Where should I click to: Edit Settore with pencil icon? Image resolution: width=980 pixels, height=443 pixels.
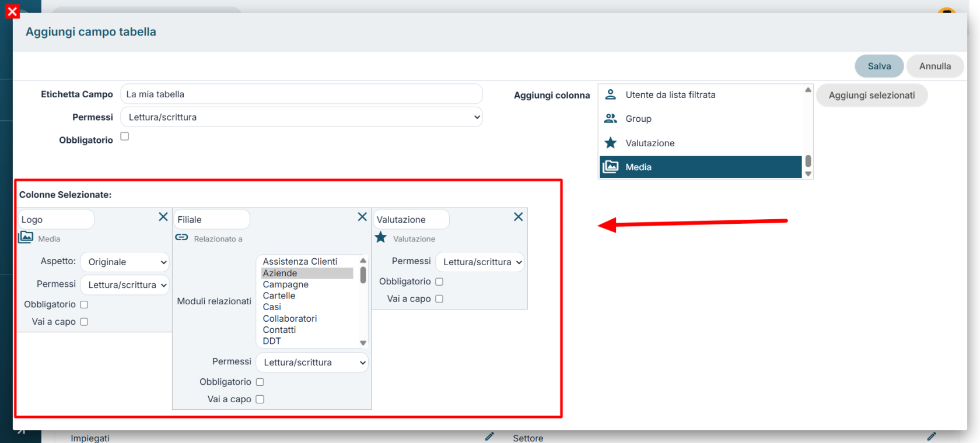pyautogui.click(x=932, y=436)
